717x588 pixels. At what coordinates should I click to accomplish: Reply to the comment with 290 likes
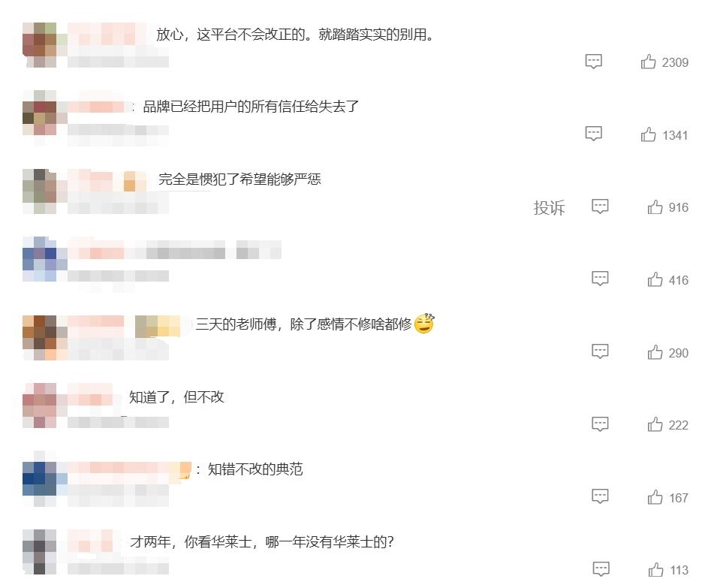pos(600,351)
